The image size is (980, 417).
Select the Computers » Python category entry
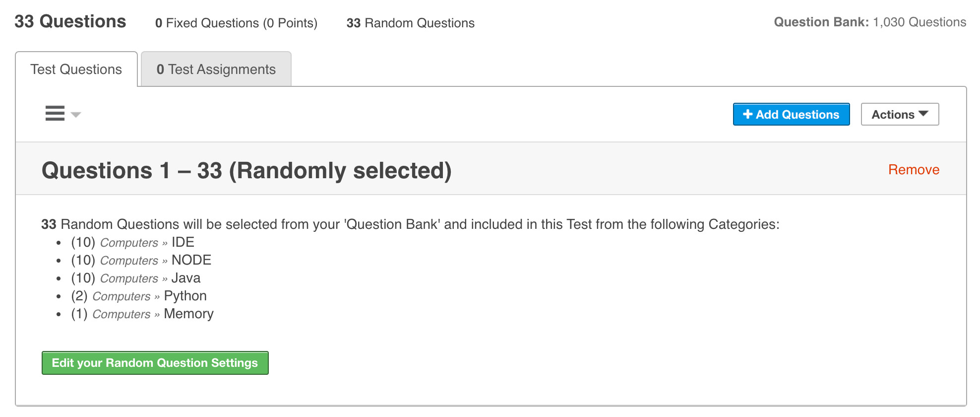tap(149, 296)
